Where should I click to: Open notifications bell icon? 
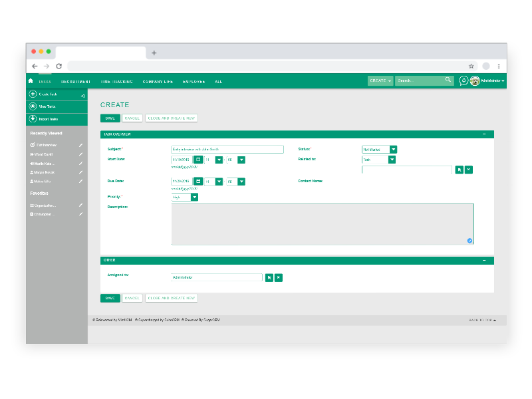click(x=464, y=80)
